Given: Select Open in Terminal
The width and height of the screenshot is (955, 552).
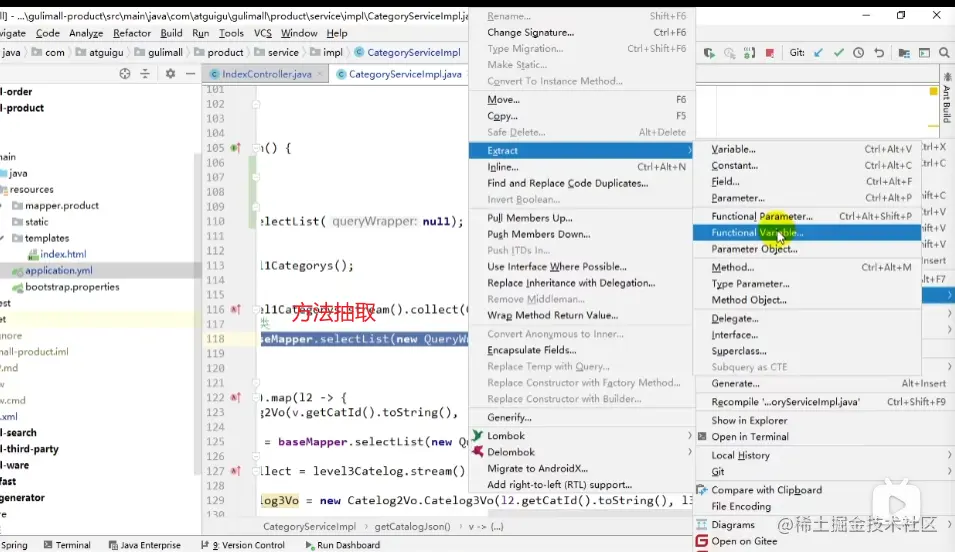Looking at the screenshot, I should pos(824,437).
